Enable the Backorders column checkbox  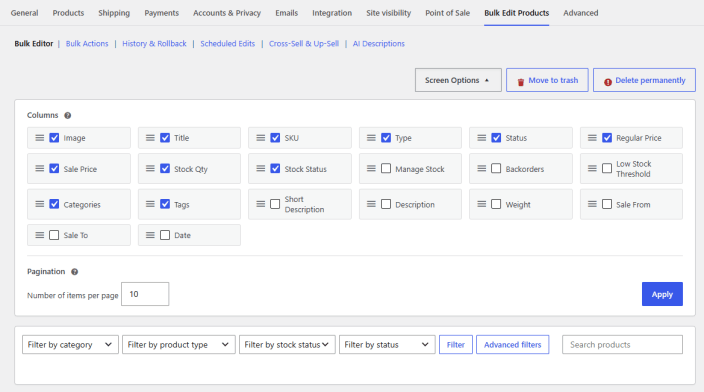pos(496,168)
